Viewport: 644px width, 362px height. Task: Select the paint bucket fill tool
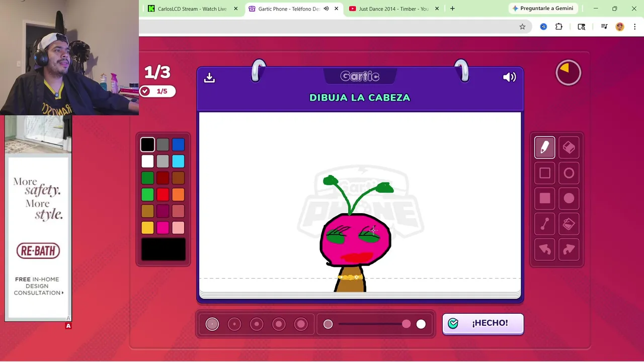[x=569, y=224]
